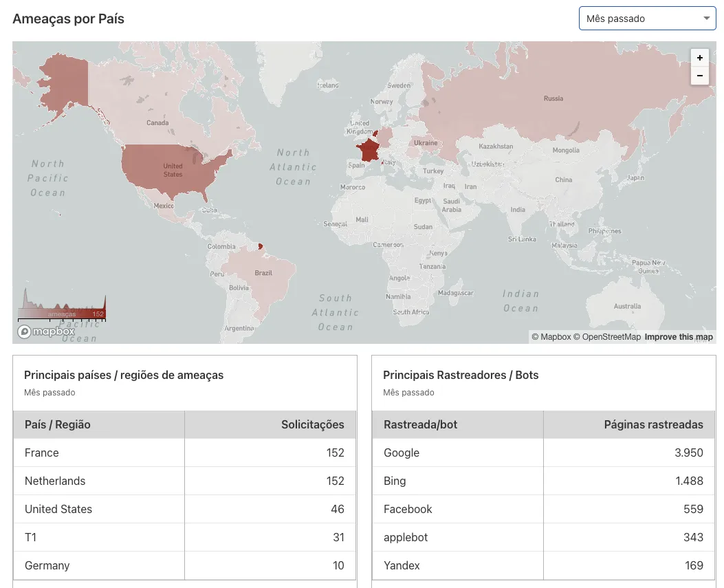This screenshot has width=724, height=588.
Task: Click the value 1.488 for Bing
Action: 690,481
